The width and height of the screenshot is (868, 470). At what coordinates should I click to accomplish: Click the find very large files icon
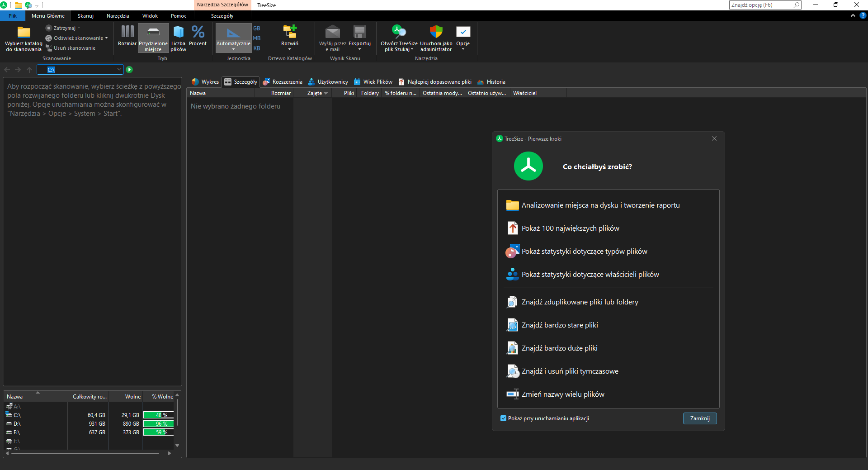(x=512, y=348)
